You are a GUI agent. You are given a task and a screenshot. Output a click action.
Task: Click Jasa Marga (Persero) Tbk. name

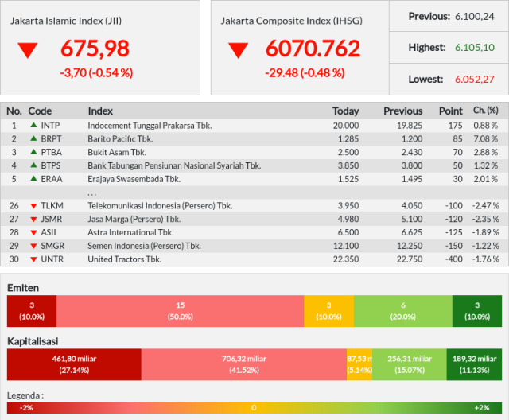coord(134,219)
